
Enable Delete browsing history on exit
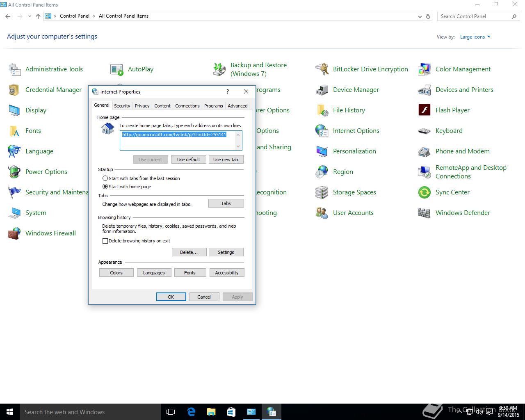point(105,241)
